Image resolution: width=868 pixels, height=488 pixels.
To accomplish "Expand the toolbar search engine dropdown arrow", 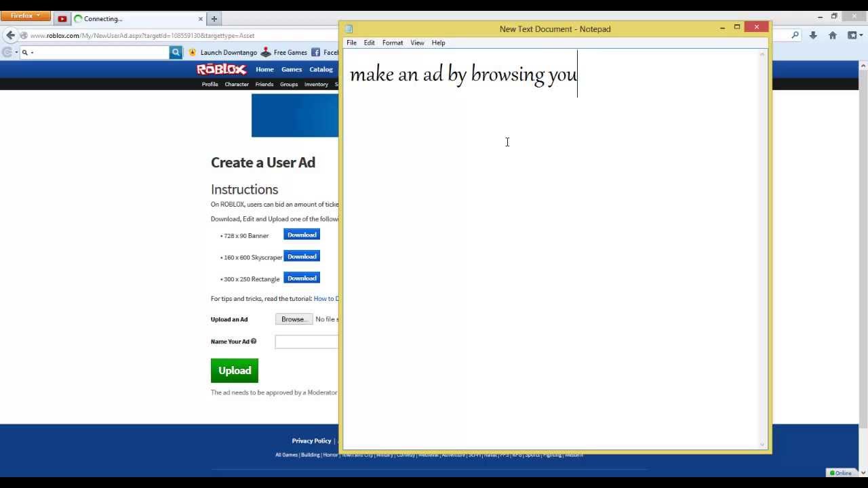I will [16, 52].
